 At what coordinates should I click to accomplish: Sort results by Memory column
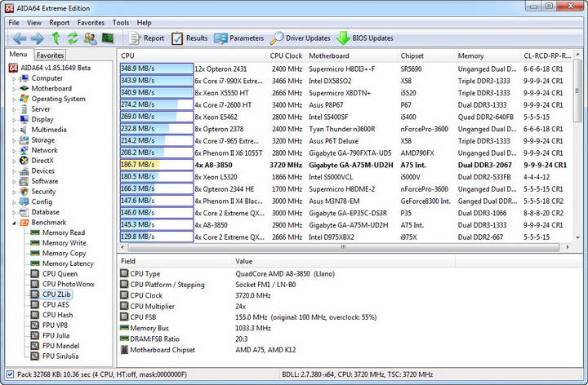click(x=487, y=55)
